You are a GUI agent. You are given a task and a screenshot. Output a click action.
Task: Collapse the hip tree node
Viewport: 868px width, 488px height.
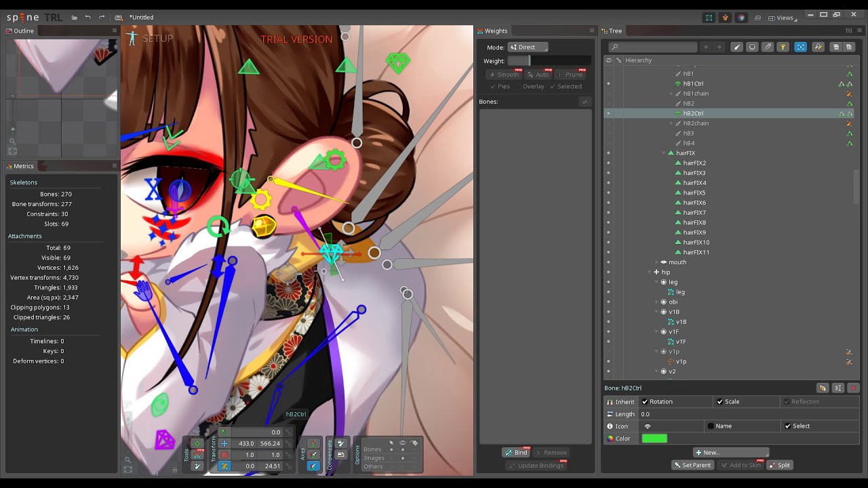[649, 272]
